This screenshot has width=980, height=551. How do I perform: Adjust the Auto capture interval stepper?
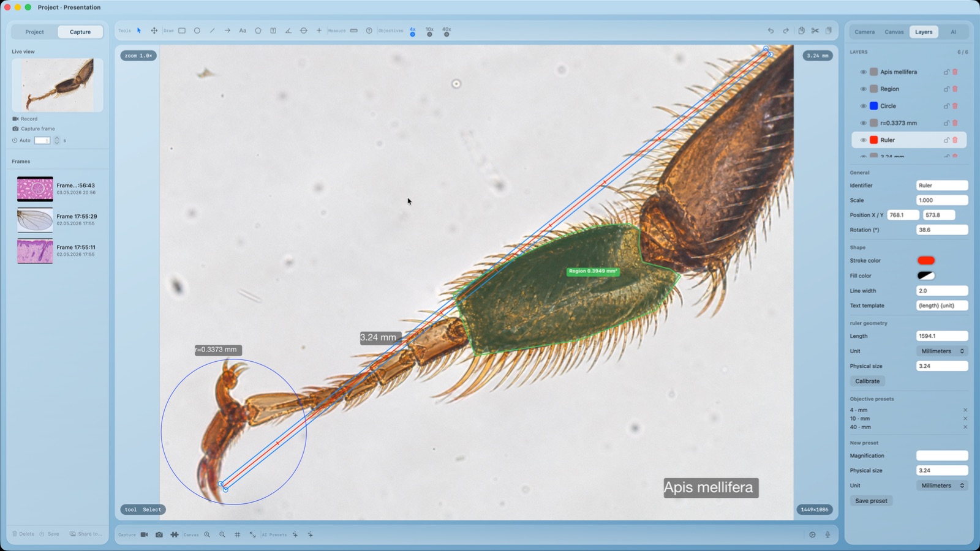click(57, 140)
